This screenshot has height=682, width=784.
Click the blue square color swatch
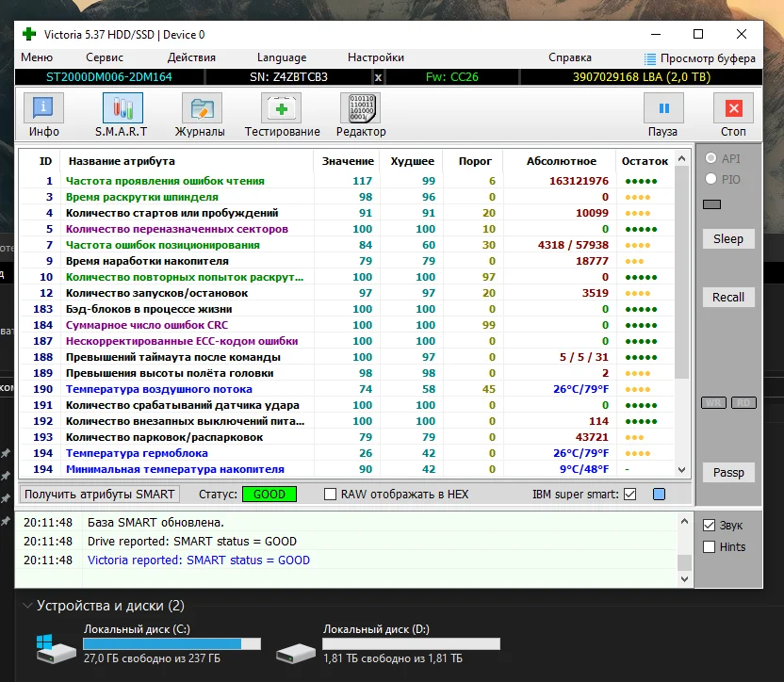659,494
